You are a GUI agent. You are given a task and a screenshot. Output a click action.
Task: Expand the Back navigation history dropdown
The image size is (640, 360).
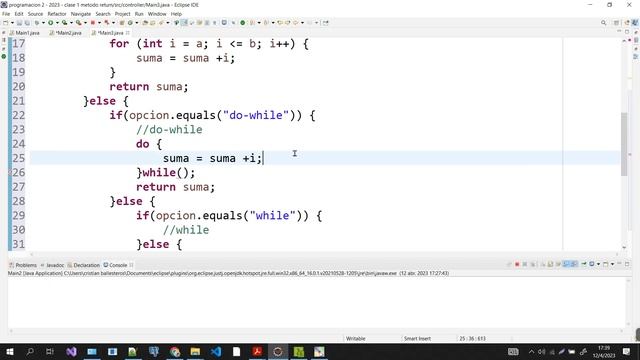[302, 23]
